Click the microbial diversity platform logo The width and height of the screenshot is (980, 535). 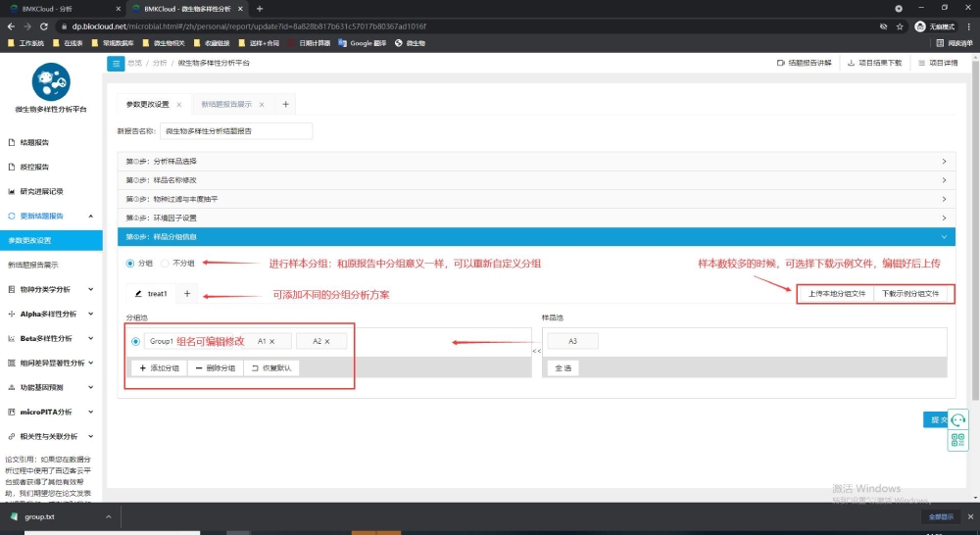[50, 80]
